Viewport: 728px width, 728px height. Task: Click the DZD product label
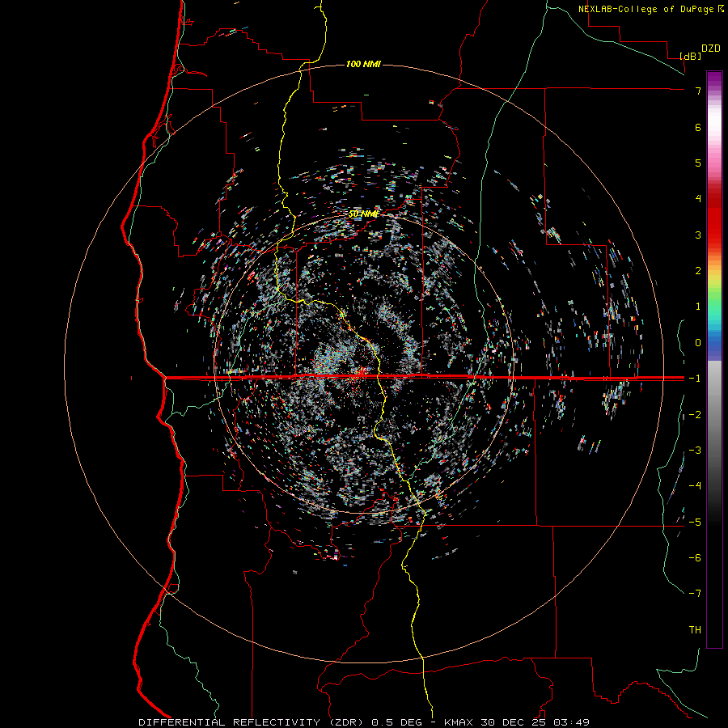(711, 49)
